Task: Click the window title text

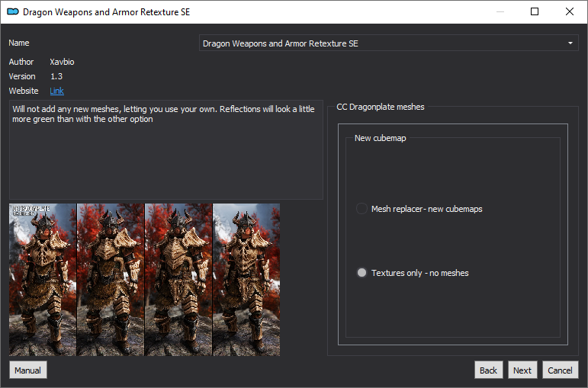Action: [x=107, y=12]
